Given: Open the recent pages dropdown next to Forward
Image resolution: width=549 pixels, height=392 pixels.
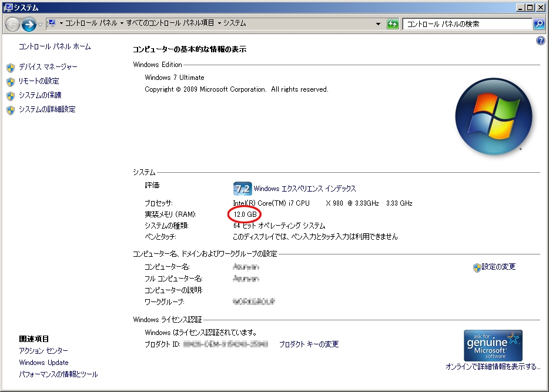Looking at the screenshot, I should point(41,24).
